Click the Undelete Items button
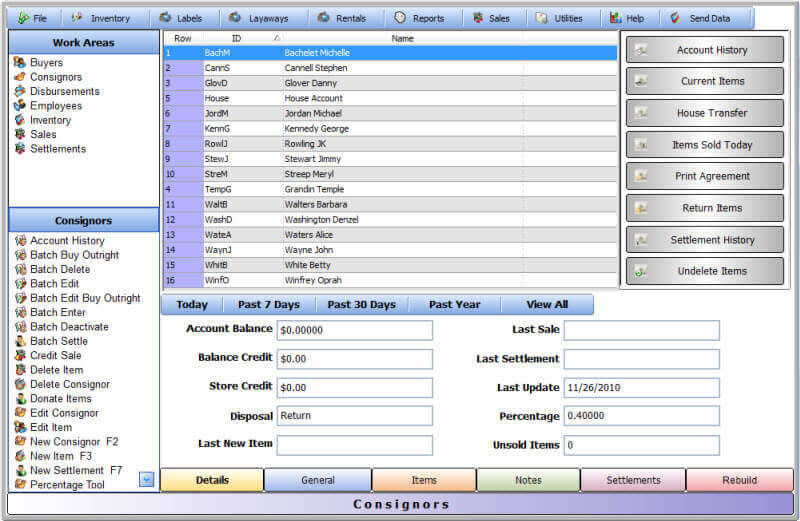Viewport: 800px width, 521px height. pyautogui.click(x=705, y=271)
